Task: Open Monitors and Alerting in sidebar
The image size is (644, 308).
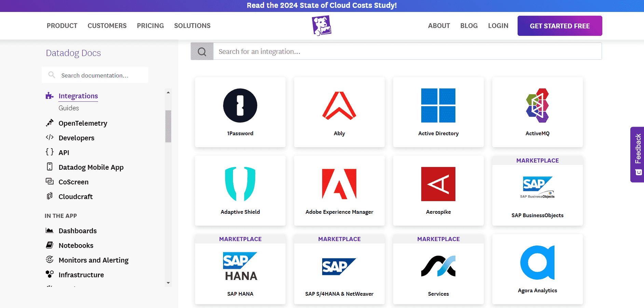Action: (x=93, y=260)
